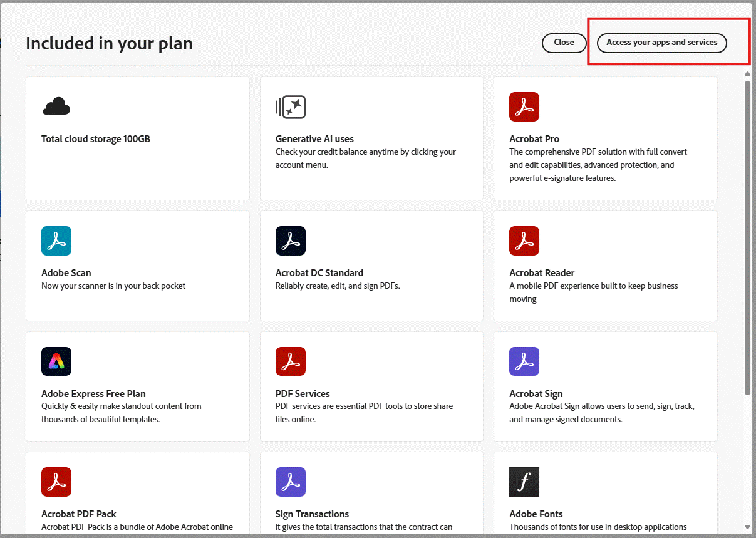Screen dimensions: 756x538
Task: Click the vertical scrollbar thumb
Action: click(x=747, y=238)
